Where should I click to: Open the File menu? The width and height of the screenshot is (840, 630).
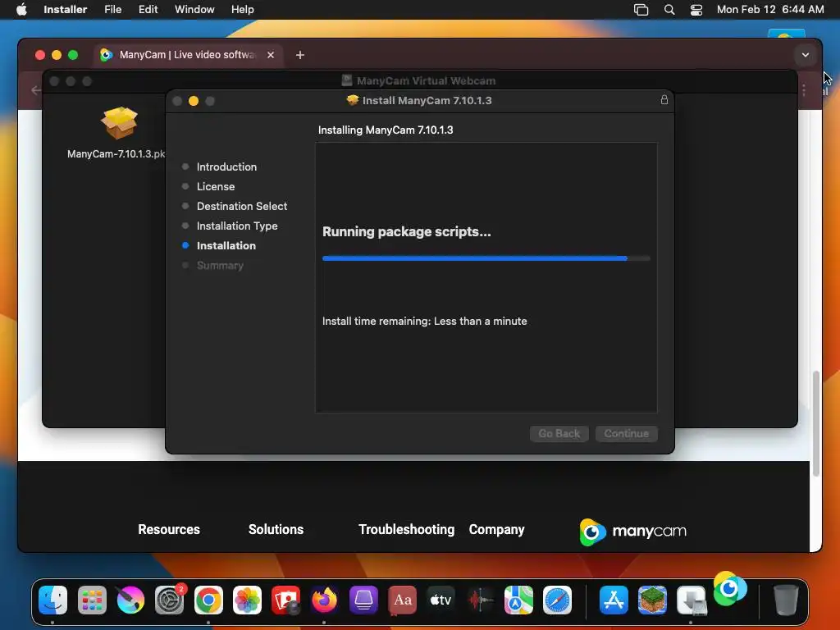pos(112,10)
